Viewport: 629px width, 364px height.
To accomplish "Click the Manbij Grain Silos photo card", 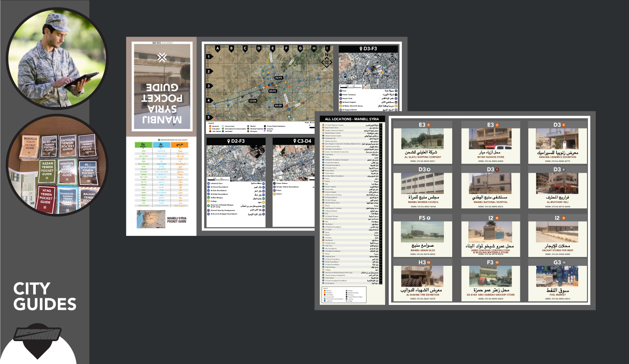I will [x=423, y=235].
